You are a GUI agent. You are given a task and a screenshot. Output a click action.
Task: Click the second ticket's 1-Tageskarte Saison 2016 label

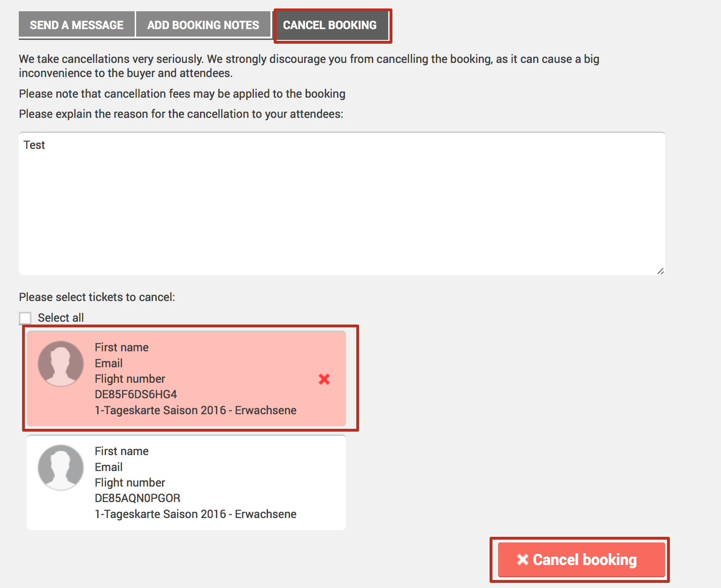coord(195,514)
